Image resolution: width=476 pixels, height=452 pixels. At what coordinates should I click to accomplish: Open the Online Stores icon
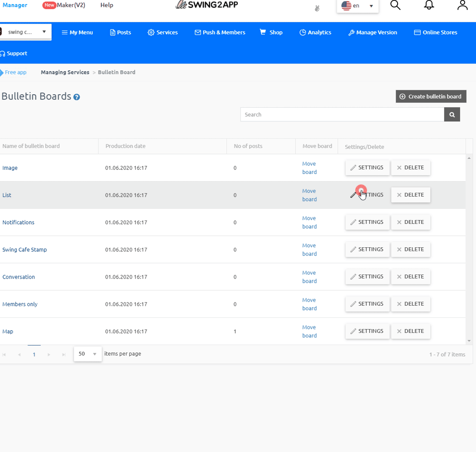click(x=417, y=32)
